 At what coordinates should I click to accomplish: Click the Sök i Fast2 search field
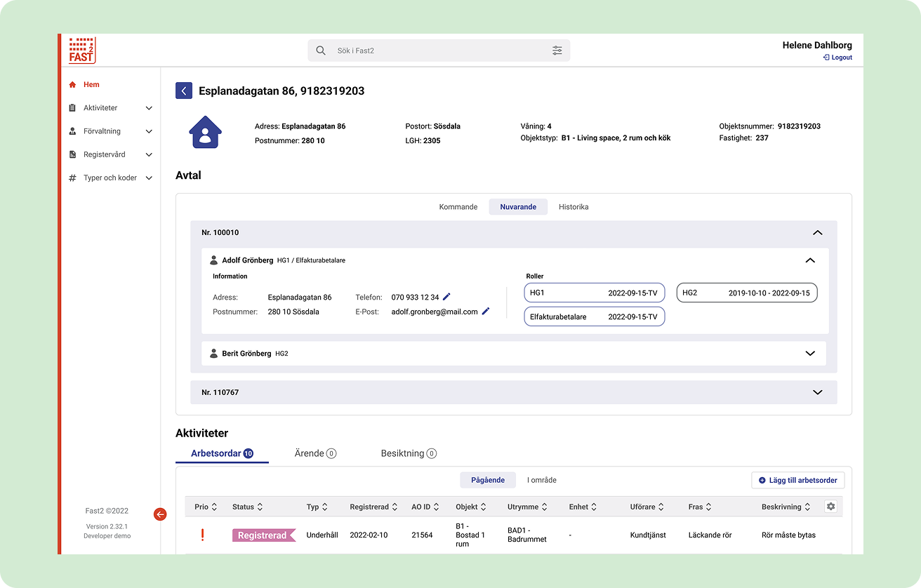coord(439,51)
